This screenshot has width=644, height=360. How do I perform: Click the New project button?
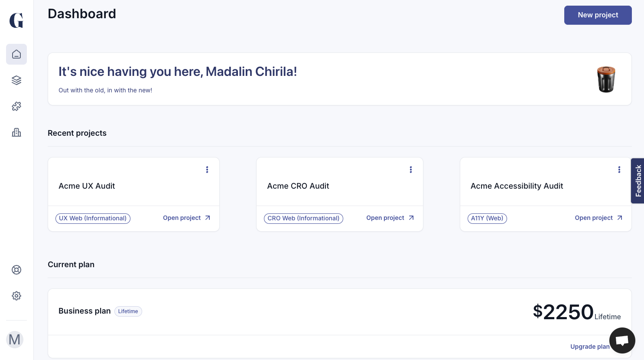[x=598, y=15]
